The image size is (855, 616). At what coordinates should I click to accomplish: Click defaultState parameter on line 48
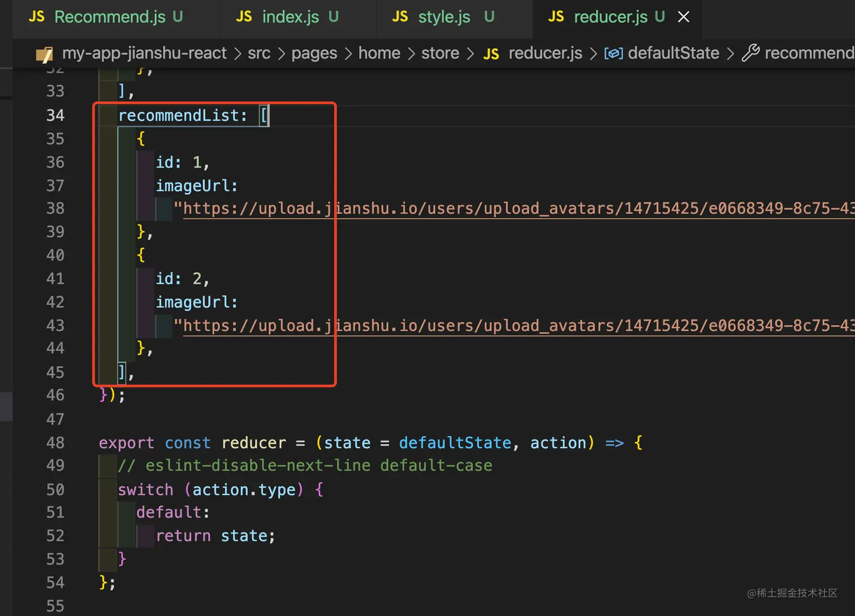[x=455, y=443]
